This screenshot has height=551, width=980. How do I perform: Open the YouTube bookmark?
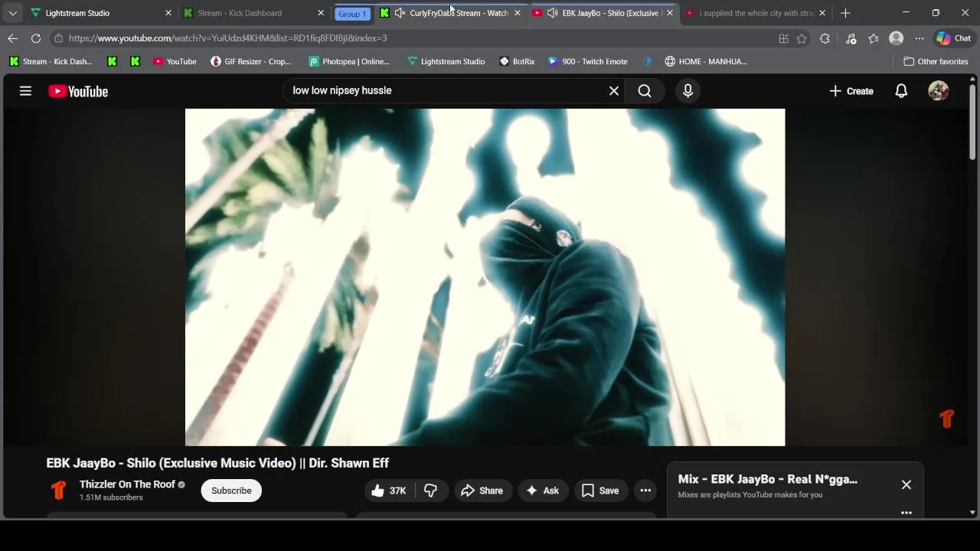[175, 61]
